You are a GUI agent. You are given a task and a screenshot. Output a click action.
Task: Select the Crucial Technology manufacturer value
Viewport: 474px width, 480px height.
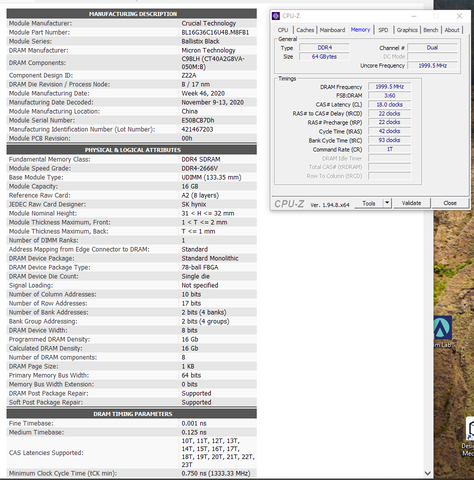209,23
